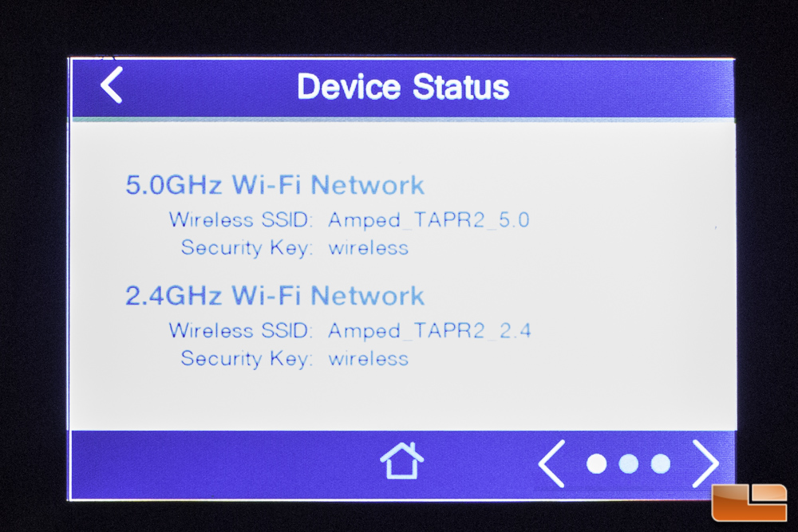The image size is (798, 532).
Task: Tap the 5.0GHz Wi-Fi Network heading
Action: [275, 184]
